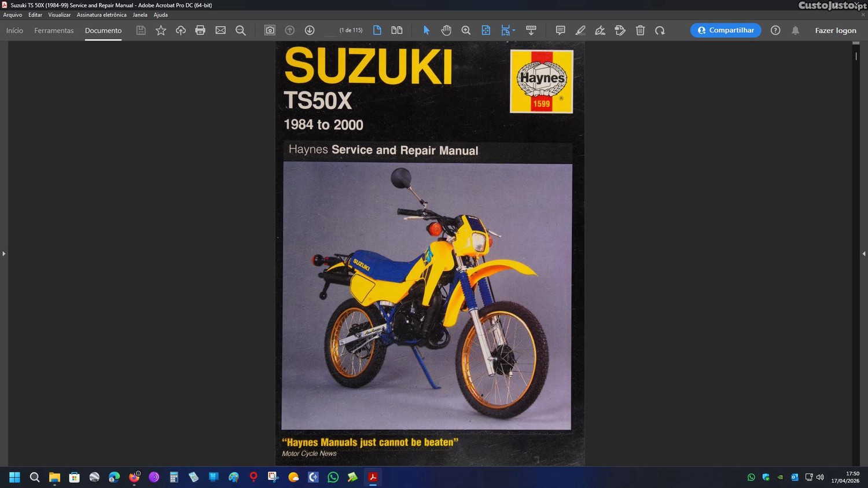868x488 pixels.
Task: Click the delete trash icon
Action: tap(640, 31)
